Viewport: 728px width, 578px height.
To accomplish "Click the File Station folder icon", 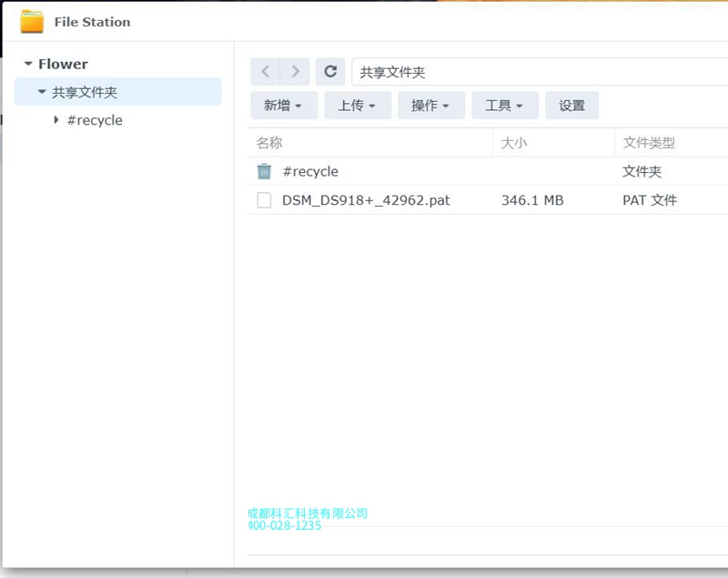I will click(32, 21).
